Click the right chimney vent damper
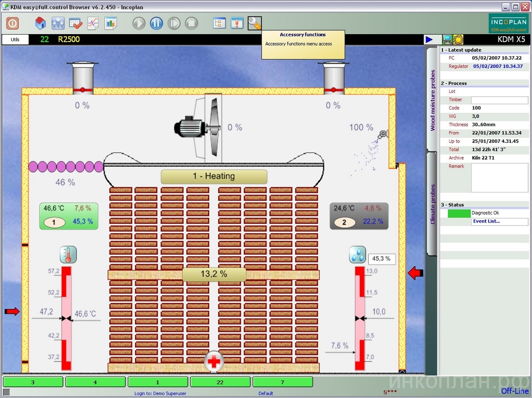532x398 pixels. pos(334,78)
